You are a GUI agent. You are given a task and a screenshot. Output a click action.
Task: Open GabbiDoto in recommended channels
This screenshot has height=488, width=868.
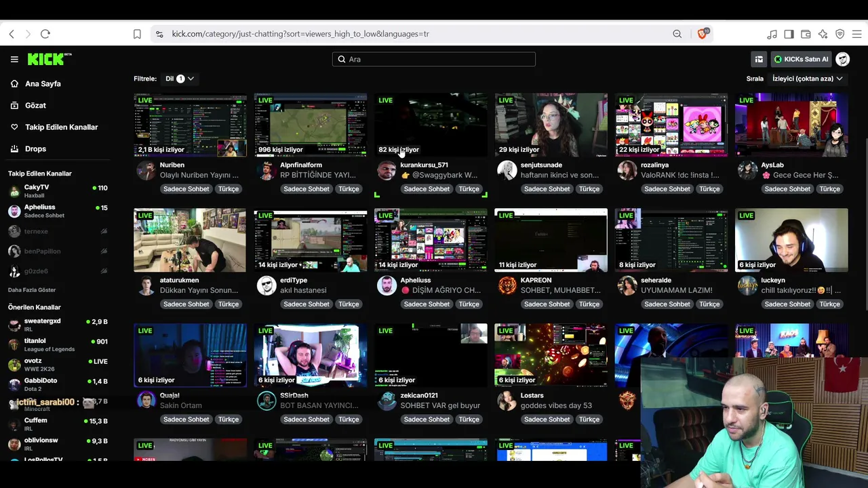click(58, 384)
